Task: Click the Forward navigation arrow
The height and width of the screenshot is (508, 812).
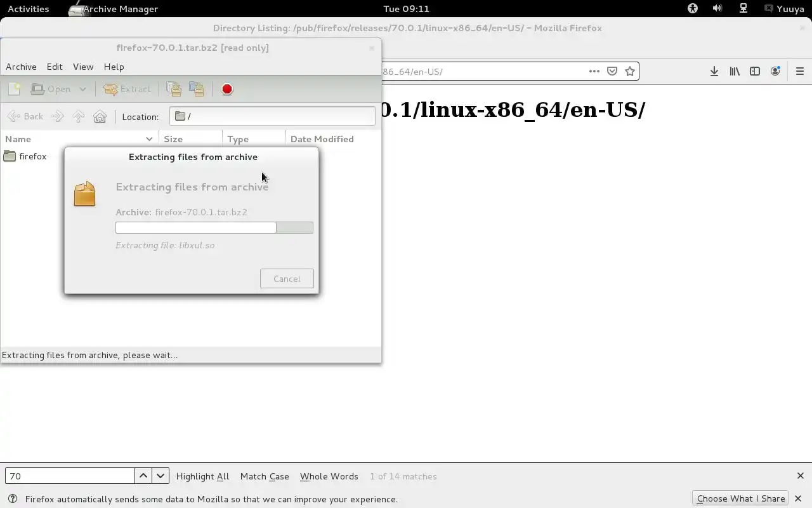Action: 57,116
